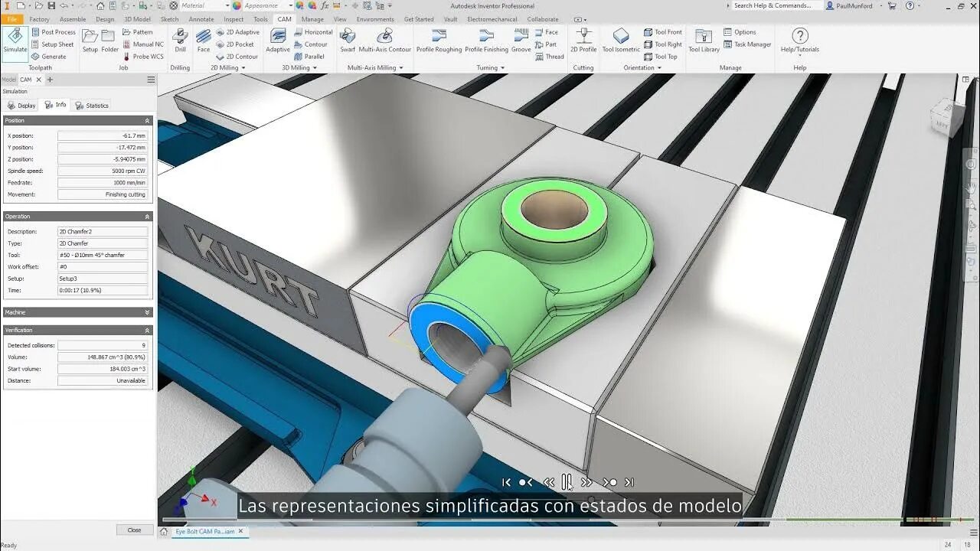The width and height of the screenshot is (980, 551).
Task: Switch to Tool Isometric orientation
Action: pos(621,41)
